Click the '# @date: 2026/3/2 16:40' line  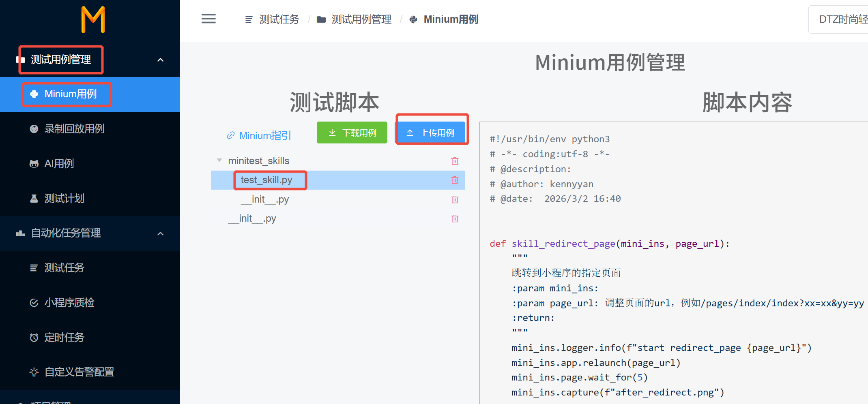coord(555,199)
